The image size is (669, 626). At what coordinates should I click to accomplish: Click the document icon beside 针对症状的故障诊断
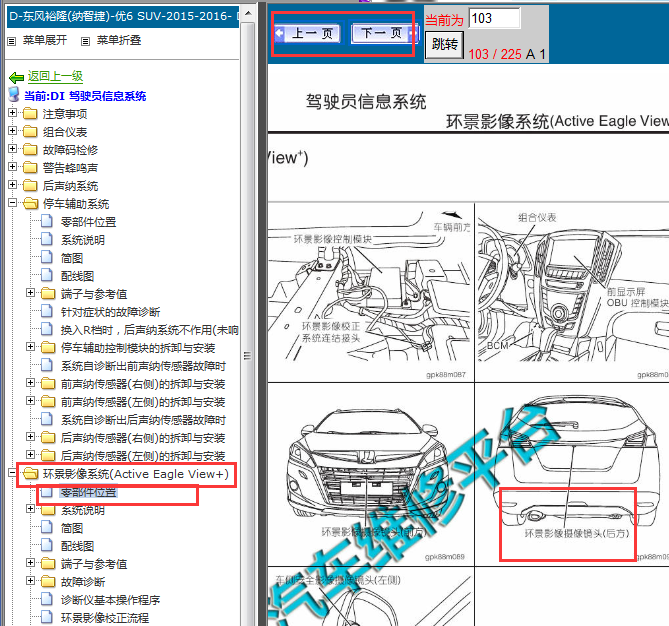pos(47,312)
